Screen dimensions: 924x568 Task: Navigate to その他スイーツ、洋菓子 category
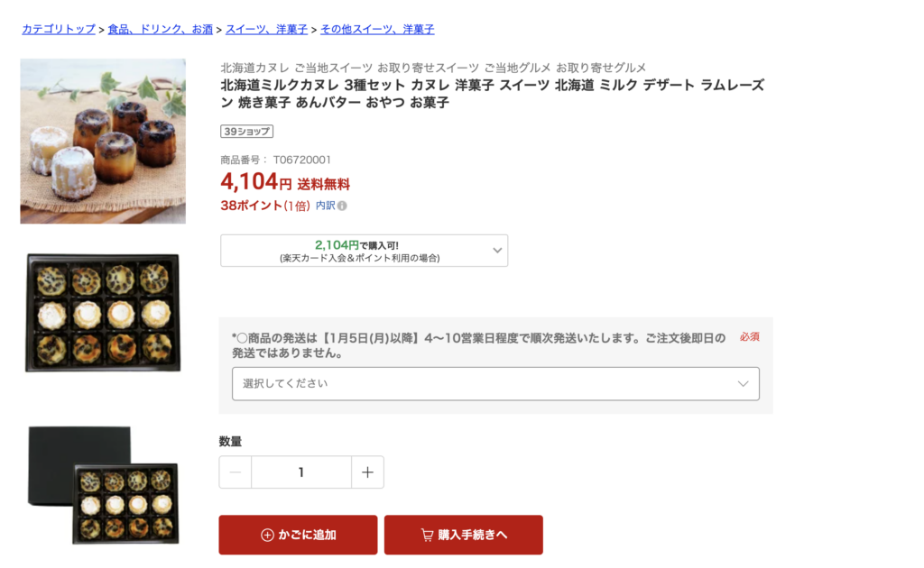tap(377, 29)
